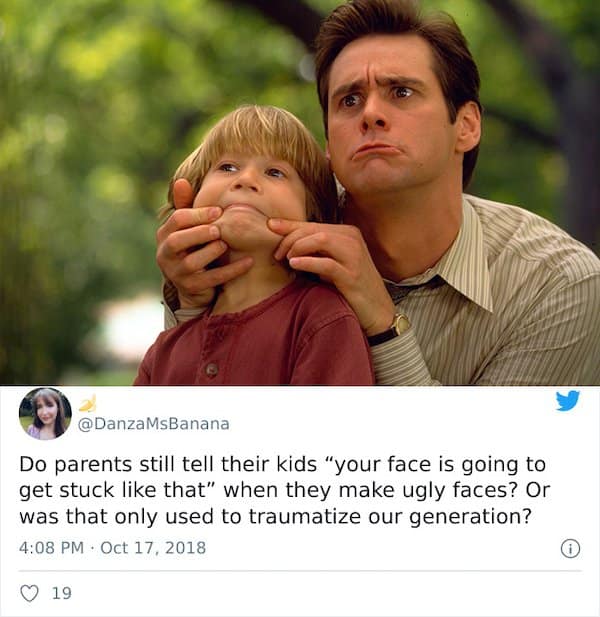Screen dimensions: 600x617
Task: Click the button on the boy's red shirt
Action: tap(212, 369)
